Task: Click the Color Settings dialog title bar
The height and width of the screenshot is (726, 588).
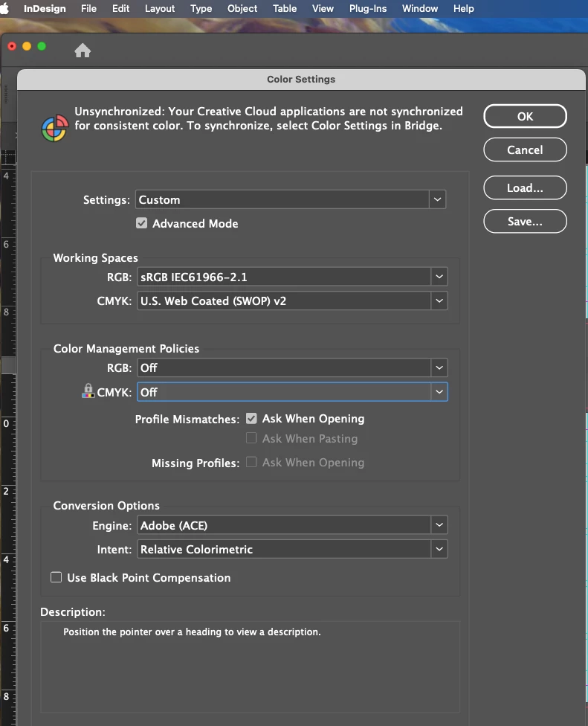Action: tap(301, 79)
